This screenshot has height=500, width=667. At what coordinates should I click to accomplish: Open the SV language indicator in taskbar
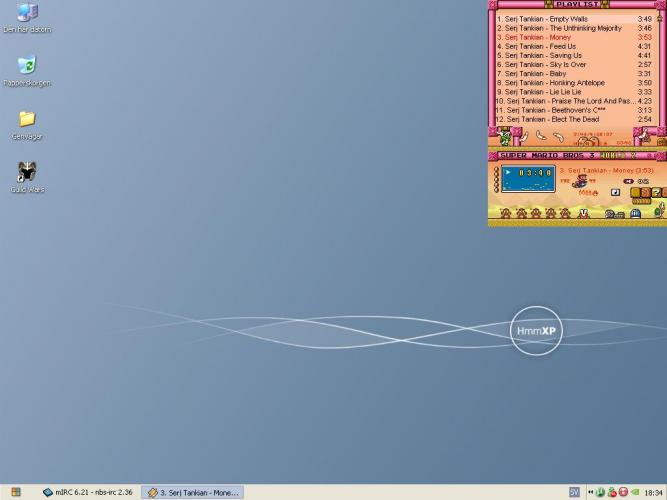point(574,492)
